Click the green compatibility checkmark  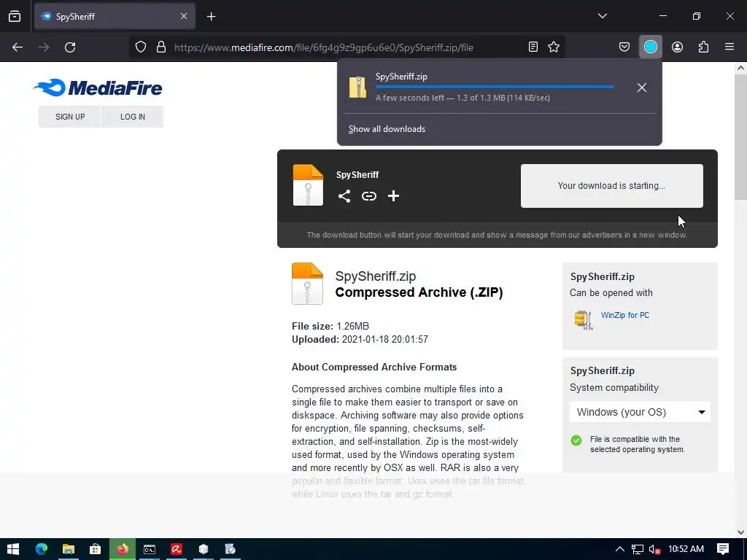(576, 440)
